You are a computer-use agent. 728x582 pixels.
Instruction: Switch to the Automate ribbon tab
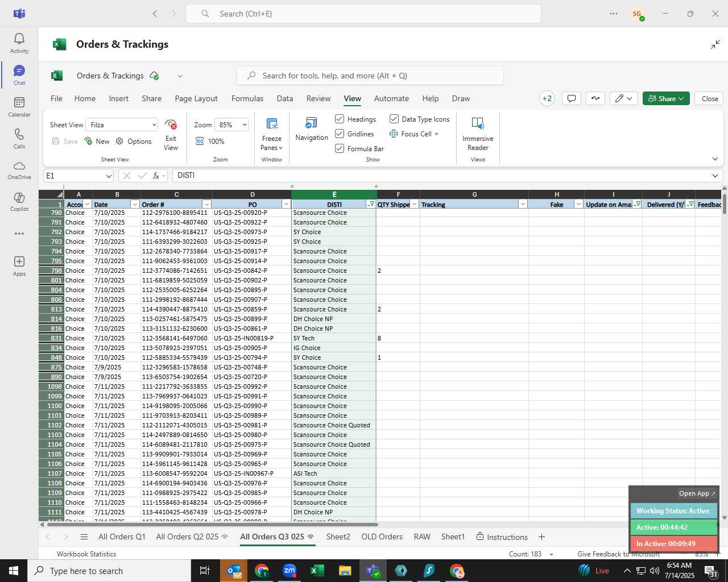391,98
